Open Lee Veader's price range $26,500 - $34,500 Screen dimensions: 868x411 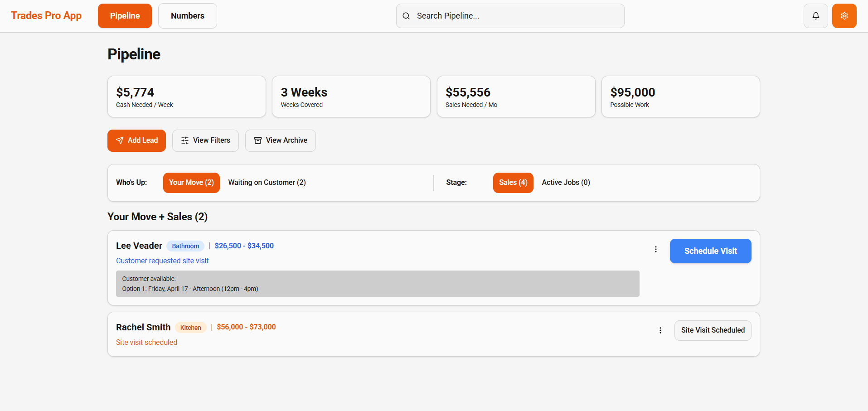point(244,246)
